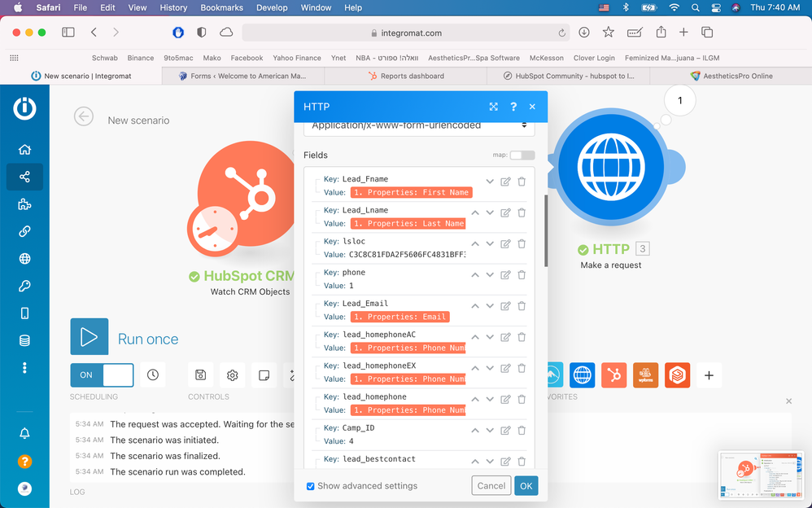Add the wpforms favorite module
The width and height of the screenshot is (812, 508).
tap(646, 374)
